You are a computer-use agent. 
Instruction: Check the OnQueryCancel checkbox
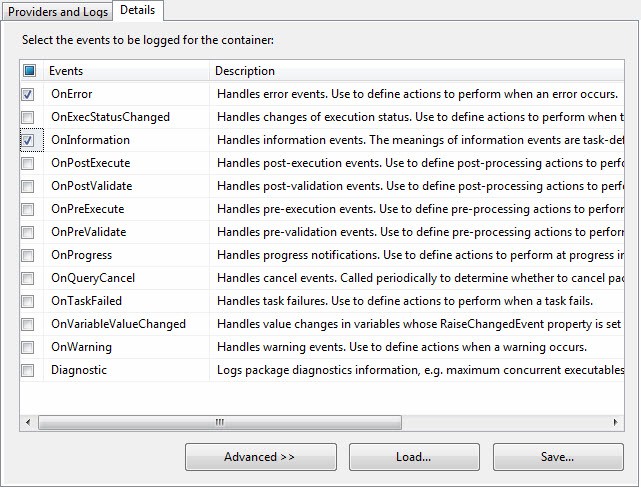tap(28, 278)
